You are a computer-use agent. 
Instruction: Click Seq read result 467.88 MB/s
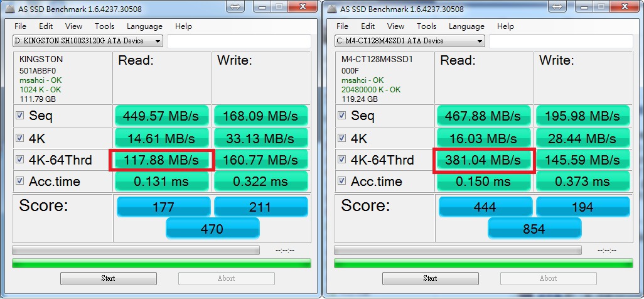[484, 116]
